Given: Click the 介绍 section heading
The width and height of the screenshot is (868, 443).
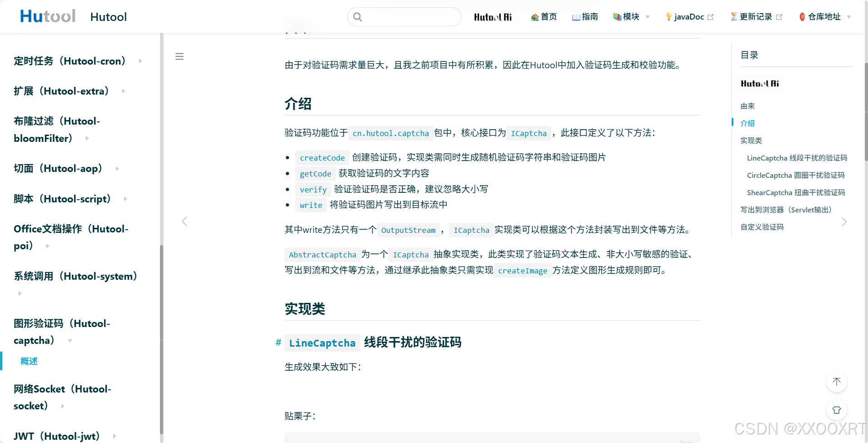Looking at the screenshot, I should (298, 104).
